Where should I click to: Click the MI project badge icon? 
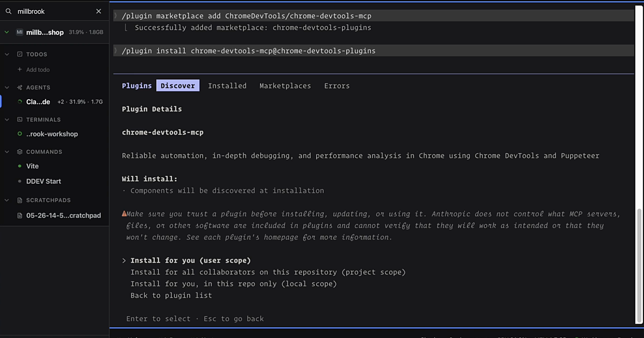pyautogui.click(x=19, y=32)
